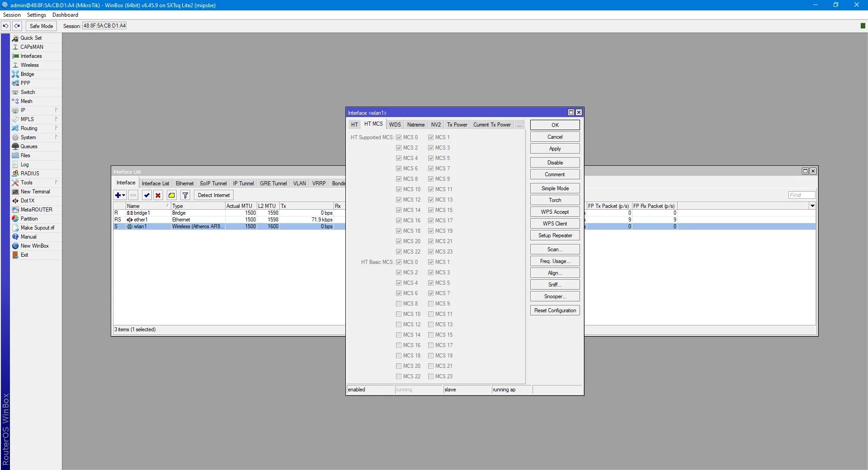Open CAPsMAN sidebar item
This screenshot has width=868, height=470.
click(x=32, y=47)
